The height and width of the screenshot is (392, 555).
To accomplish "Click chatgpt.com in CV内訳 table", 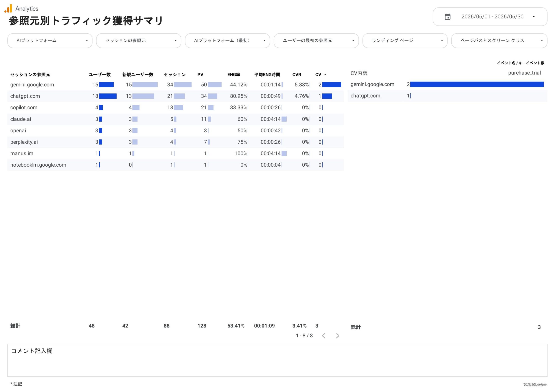I will click(x=365, y=96).
